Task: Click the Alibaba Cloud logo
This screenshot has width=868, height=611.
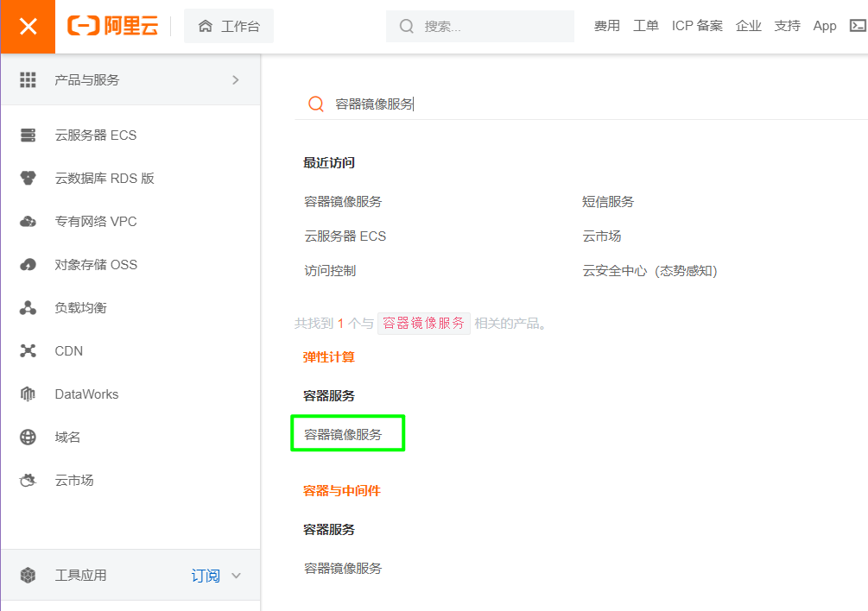Action: (113, 25)
